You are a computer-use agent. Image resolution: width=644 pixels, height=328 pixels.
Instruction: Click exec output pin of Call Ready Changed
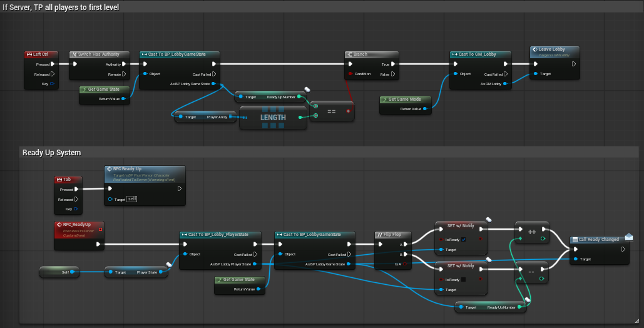click(623, 249)
